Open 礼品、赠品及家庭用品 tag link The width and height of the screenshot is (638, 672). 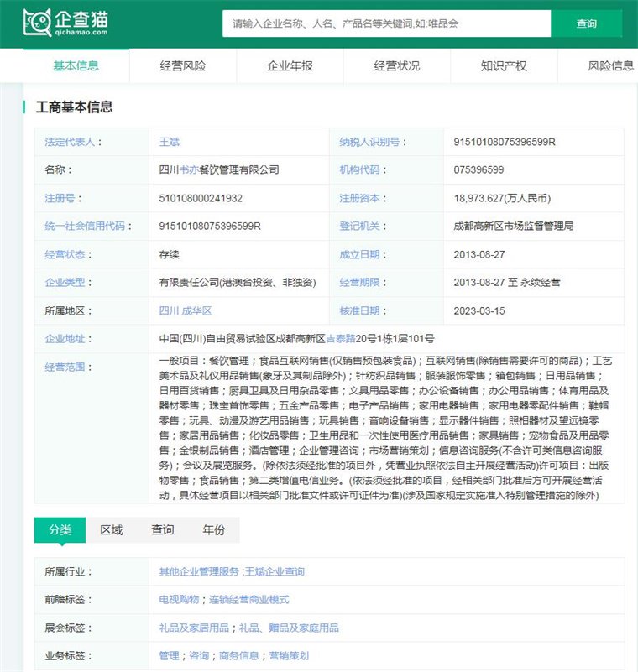(x=289, y=628)
